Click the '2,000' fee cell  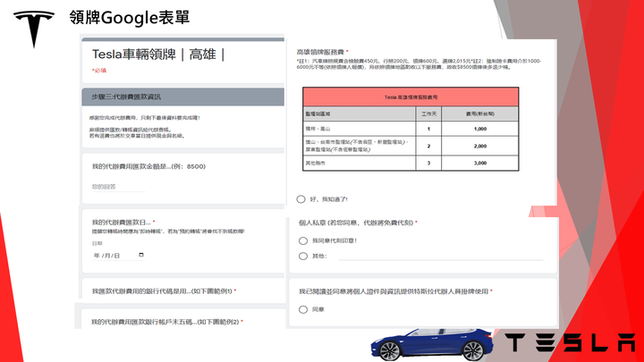[479, 146]
